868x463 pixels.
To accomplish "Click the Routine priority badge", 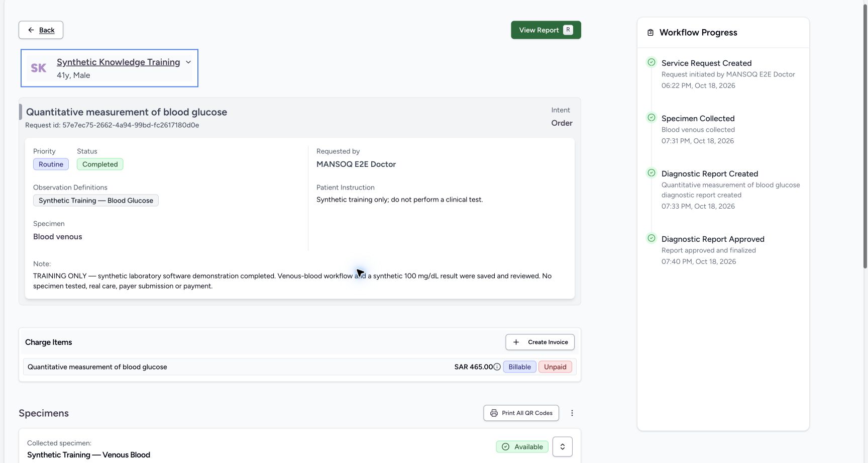I will tap(51, 164).
